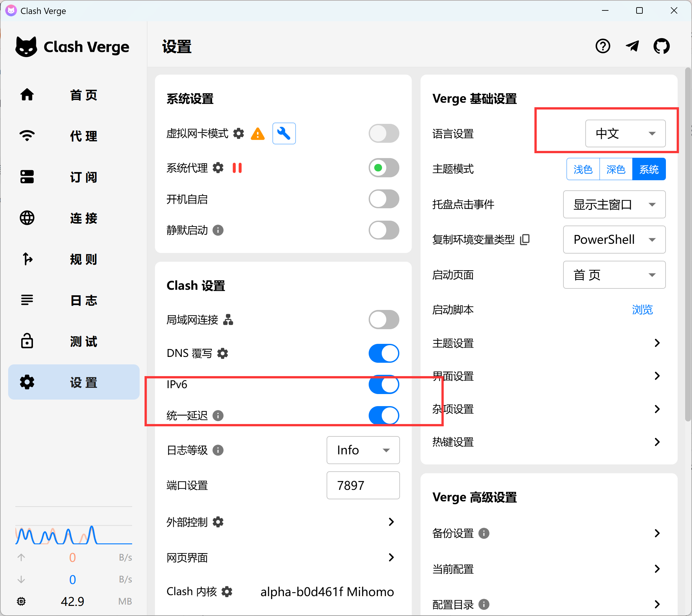Viewport: 692px width, 616px height.
Task: Click the Telegram channel icon
Action: (632, 46)
